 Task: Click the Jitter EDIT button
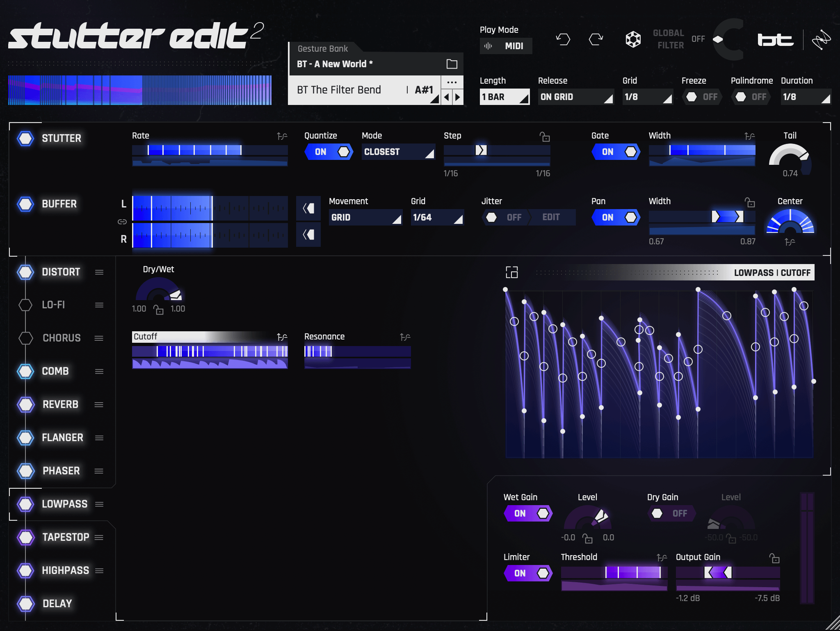click(552, 217)
